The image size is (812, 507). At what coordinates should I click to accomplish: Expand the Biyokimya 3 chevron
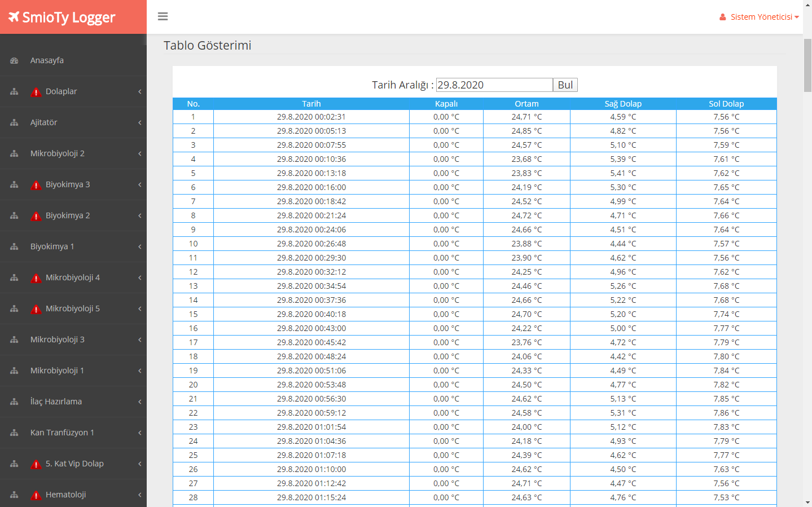pyautogui.click(x=139, y=184)
